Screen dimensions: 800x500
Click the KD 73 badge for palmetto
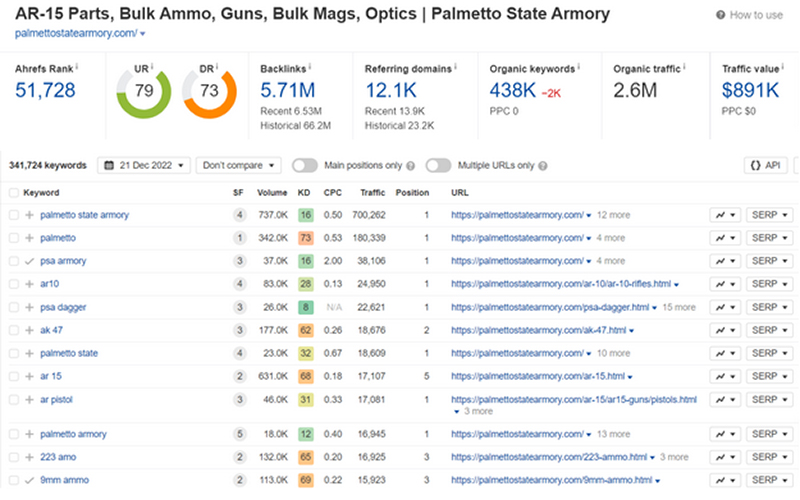tap(306, 238)
